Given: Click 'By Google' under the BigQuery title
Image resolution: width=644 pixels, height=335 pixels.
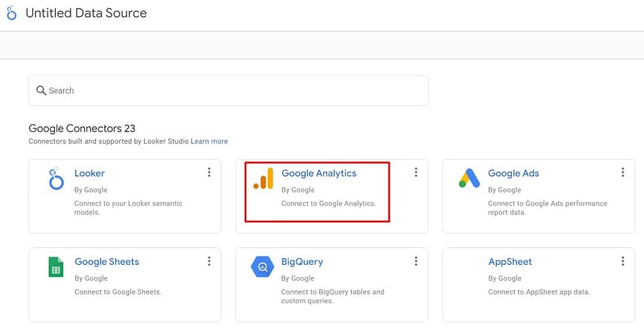Looking at the screenshot, I should (x=298, y=278).
